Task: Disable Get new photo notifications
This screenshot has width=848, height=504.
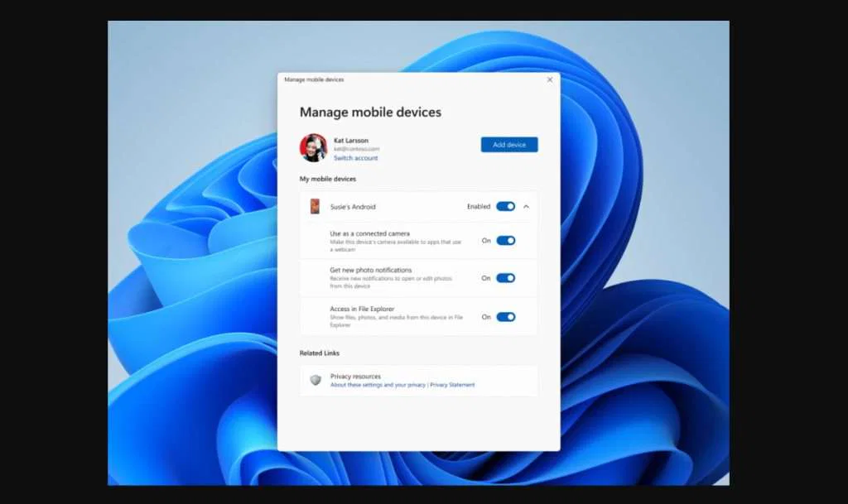Action: [506, 276]
